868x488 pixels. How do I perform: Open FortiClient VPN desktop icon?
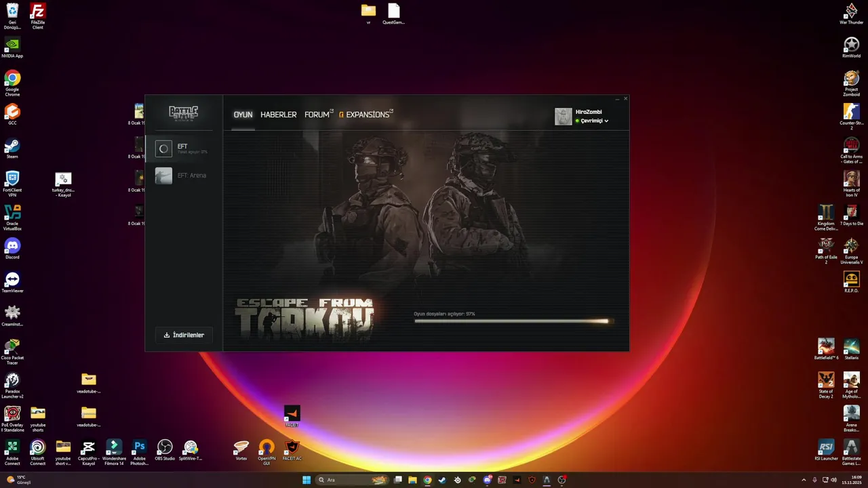point(12,184)
